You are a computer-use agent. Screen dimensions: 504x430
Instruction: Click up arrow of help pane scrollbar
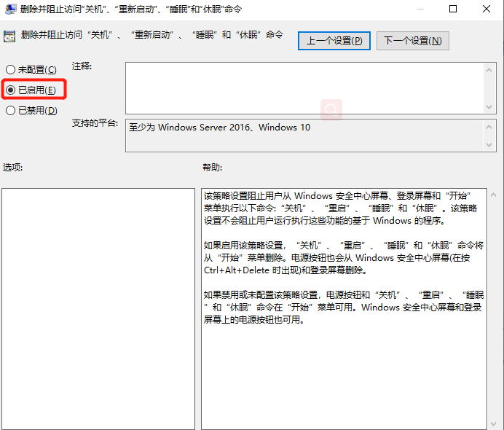[x=493, y=195]
